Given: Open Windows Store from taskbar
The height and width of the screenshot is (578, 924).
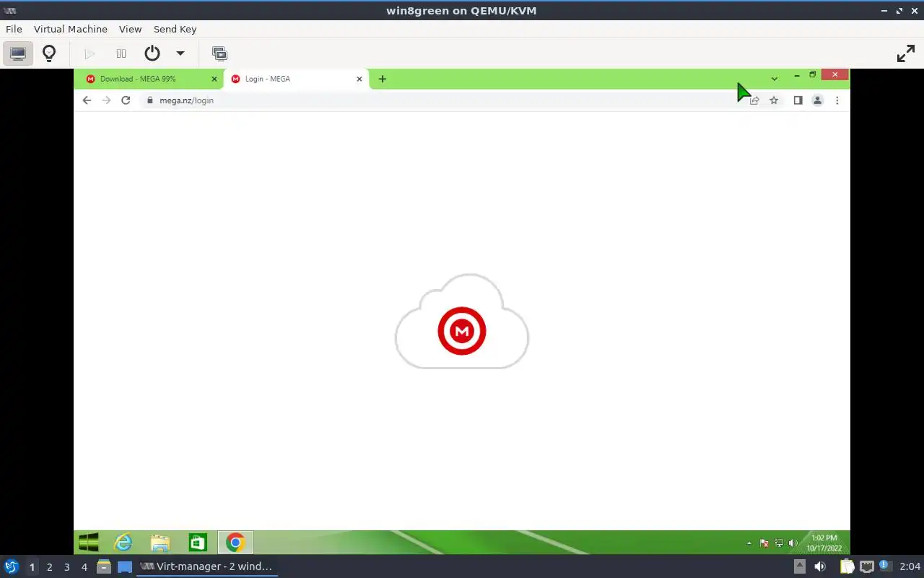Looking at the screenshot, I should (197, 543).
